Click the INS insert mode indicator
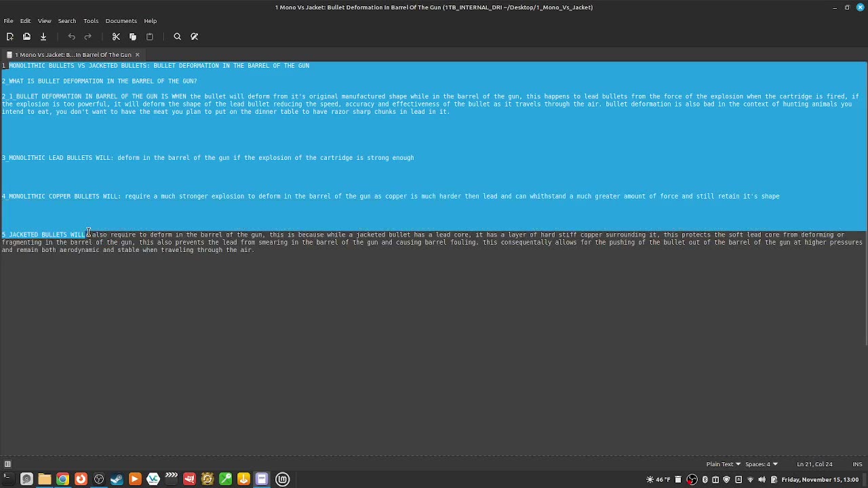This screenshot has width=868, height=488. (x=857, y=464)
